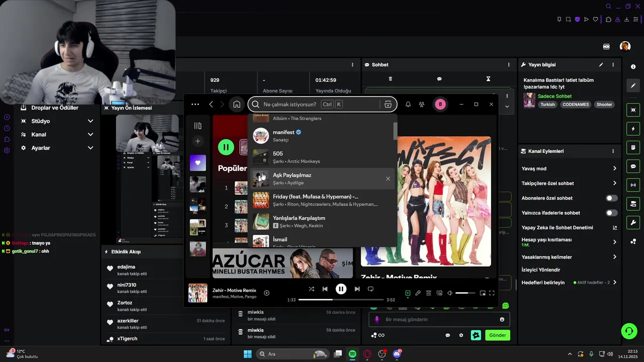Create a new playlist with the plus icon
The image size is (644, 362).
click(x=198, y=142)
